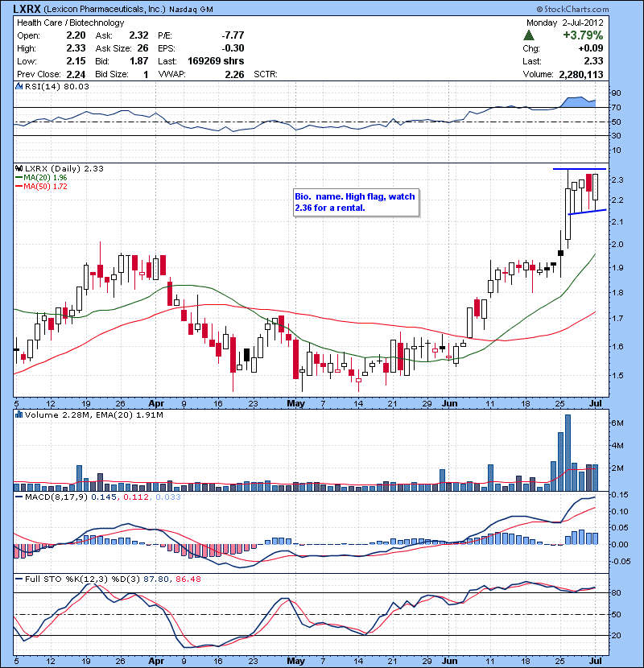Click the blue MACD(8,17,9) legend line marker
Image resolution: width=644 pixels, height=668 pixels.
point(19,497)
